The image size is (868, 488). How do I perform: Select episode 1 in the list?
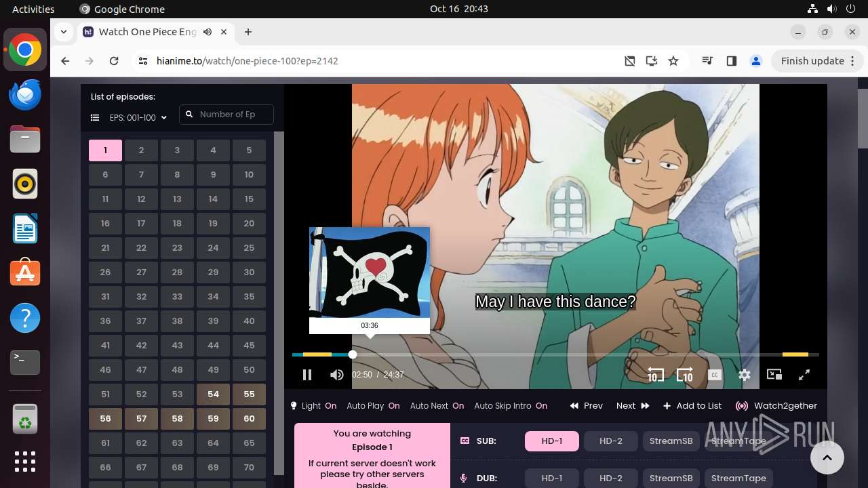(x=105, y=150)
